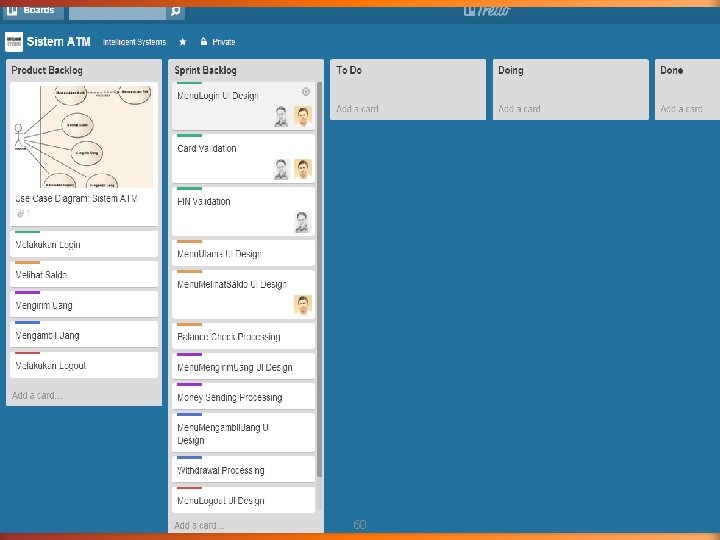Click the Done list title
The height and width of the screenshot is (540, 720).
click(671, 70)
